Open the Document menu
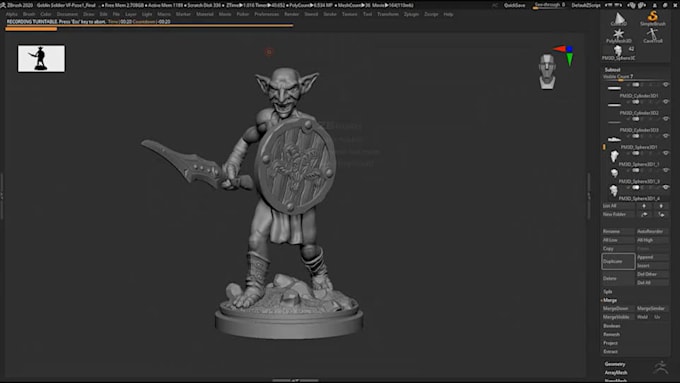 click(x=67, y=14)
